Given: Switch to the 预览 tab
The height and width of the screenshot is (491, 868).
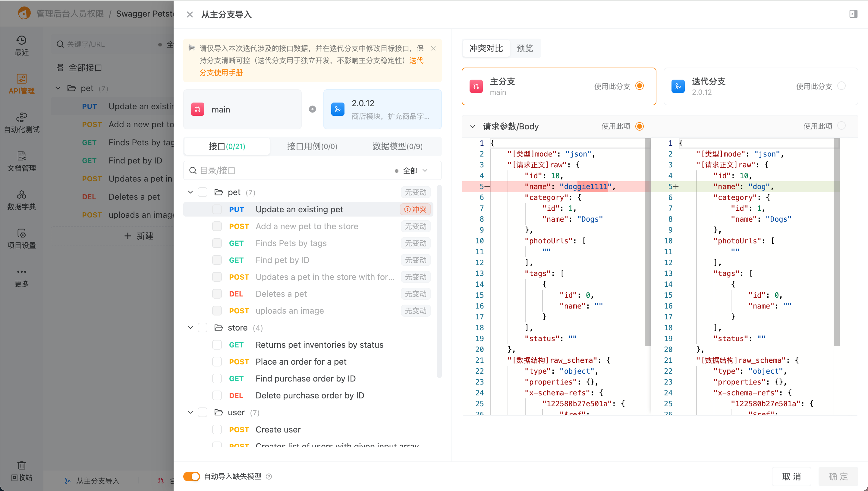Looking at the screenshot, I should click(x=525, y=48).
